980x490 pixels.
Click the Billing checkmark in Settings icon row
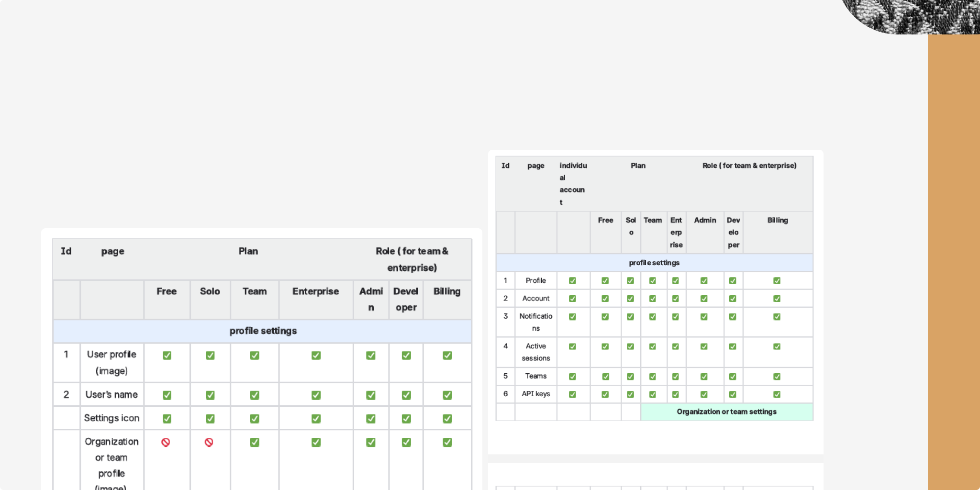pos(447,418)
